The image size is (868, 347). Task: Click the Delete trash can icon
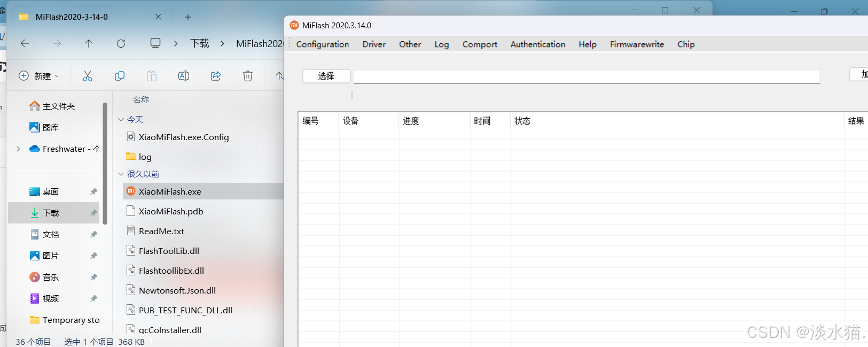pyautogui.click(x=248, y=76)
